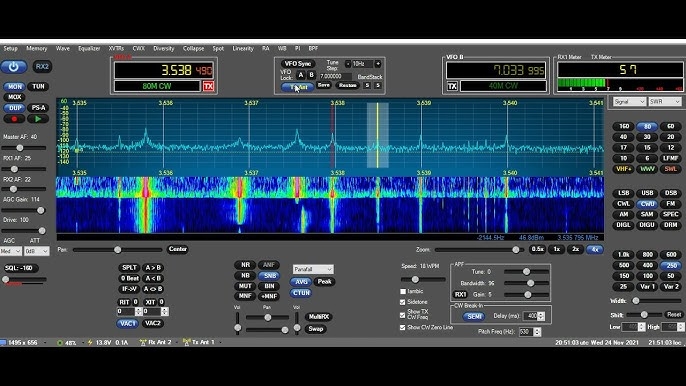This screenshot has width=686, height=386.
Task: Toggle the NR noise reduction button
Action: coord(245,265)
